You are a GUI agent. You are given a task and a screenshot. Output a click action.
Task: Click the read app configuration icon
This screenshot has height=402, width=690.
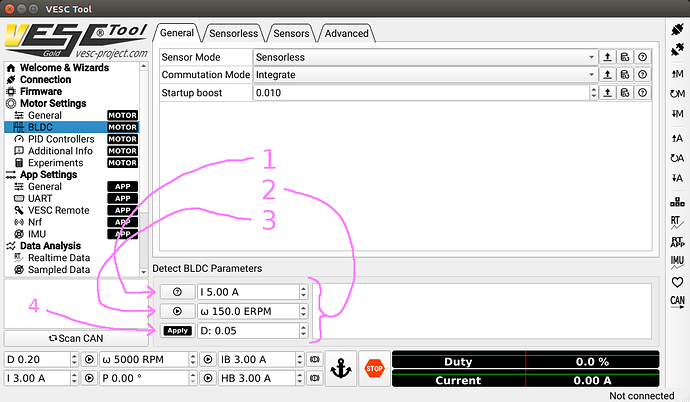677,138
